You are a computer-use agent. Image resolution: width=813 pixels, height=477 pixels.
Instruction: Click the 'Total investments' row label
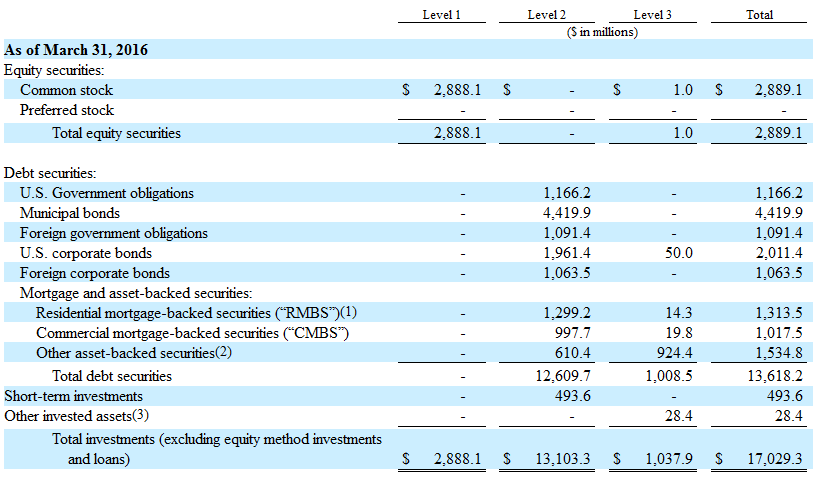[x=217, y=449]
